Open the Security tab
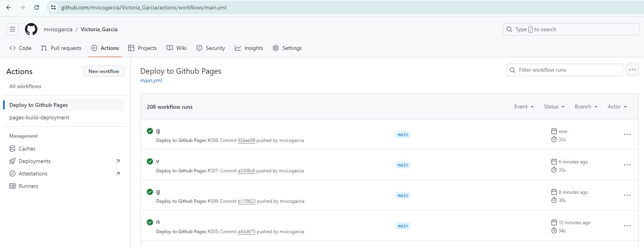The height and width of the screenshot is (248, 644). pyautogui.click(x=211, y=48)
